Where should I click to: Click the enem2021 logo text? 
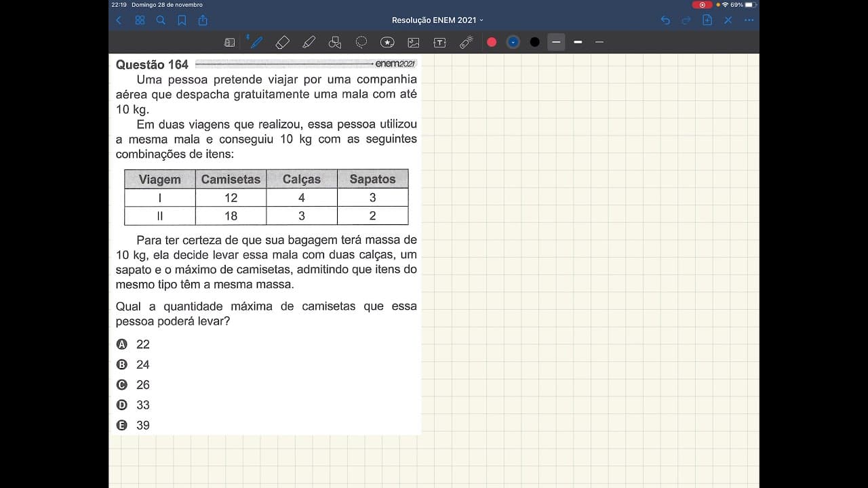(395, 64)
